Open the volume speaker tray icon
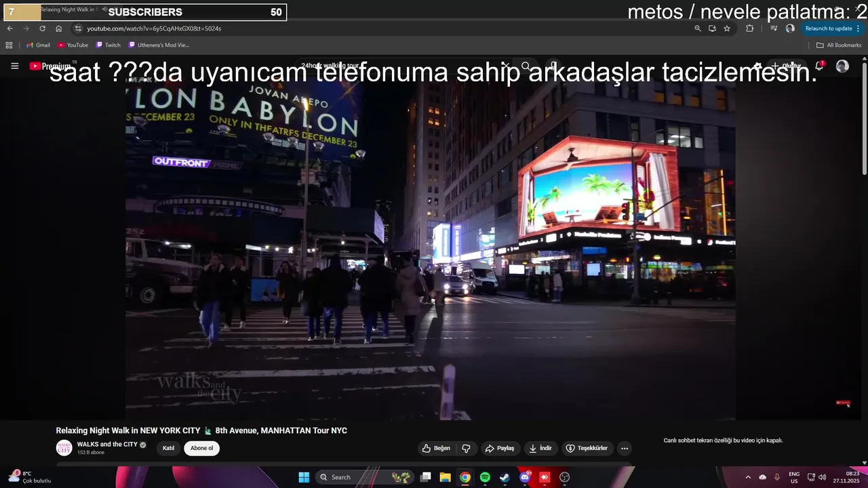The height and width of the screenshot is (488, 868). tap(822, 477)
